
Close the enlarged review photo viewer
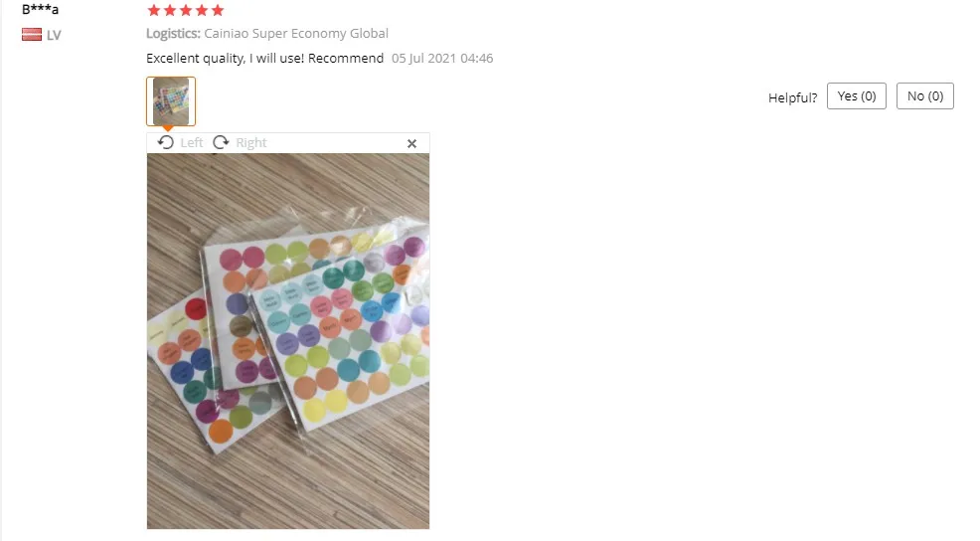coord(411,143)
